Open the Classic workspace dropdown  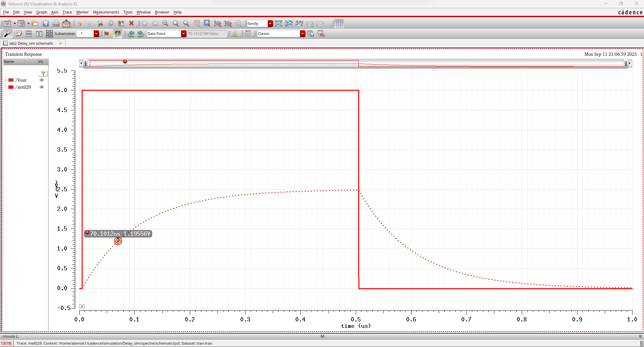click(x=303, y=34)
